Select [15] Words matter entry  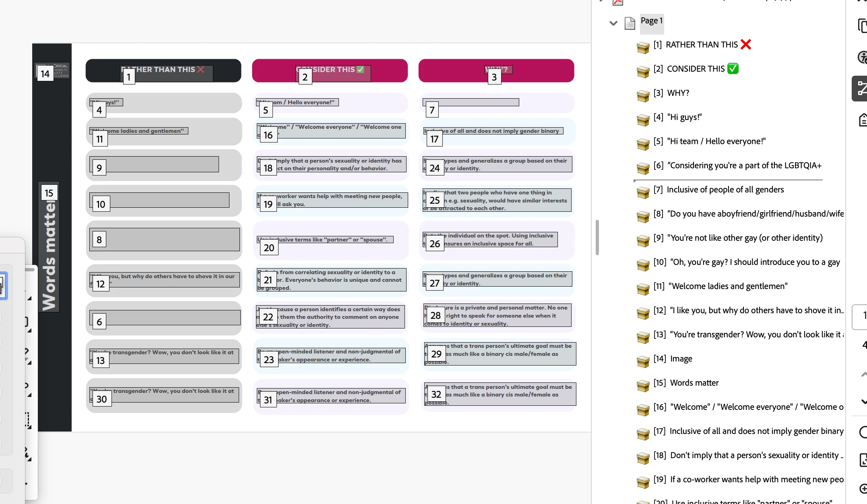coord(694,383)
